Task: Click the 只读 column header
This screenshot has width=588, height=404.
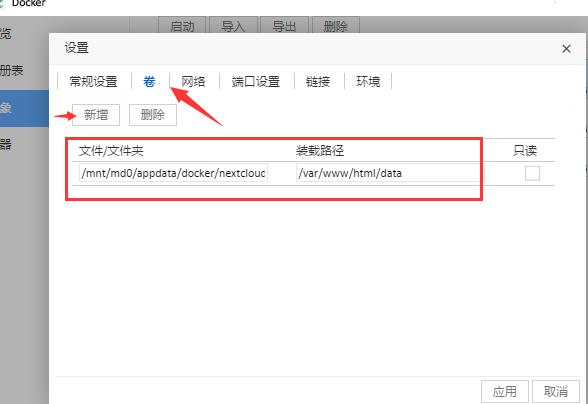Action: [525, 151]
